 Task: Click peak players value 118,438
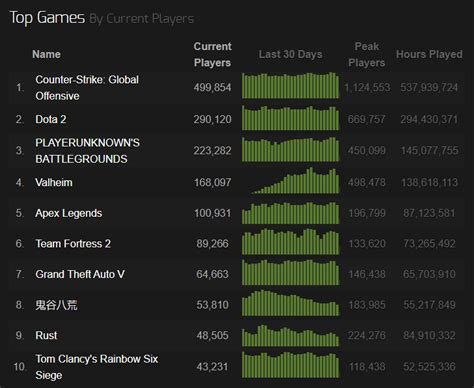(367, 367)
